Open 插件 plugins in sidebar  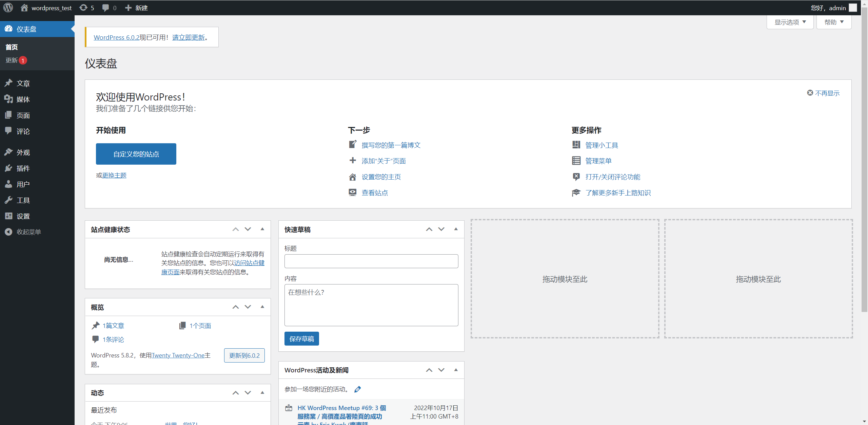[x=23, y=168]
